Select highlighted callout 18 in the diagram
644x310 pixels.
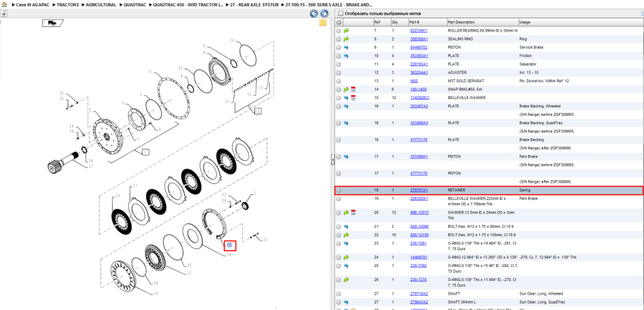(230, 245)
